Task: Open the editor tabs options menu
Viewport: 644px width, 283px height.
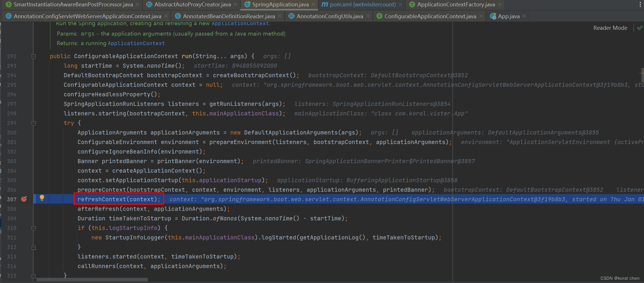Action: 640,4
